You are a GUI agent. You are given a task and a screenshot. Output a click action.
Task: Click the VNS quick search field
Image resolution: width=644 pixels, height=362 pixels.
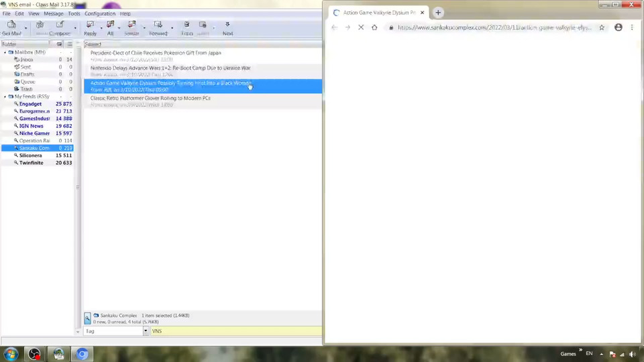click(x=236, y=330)
